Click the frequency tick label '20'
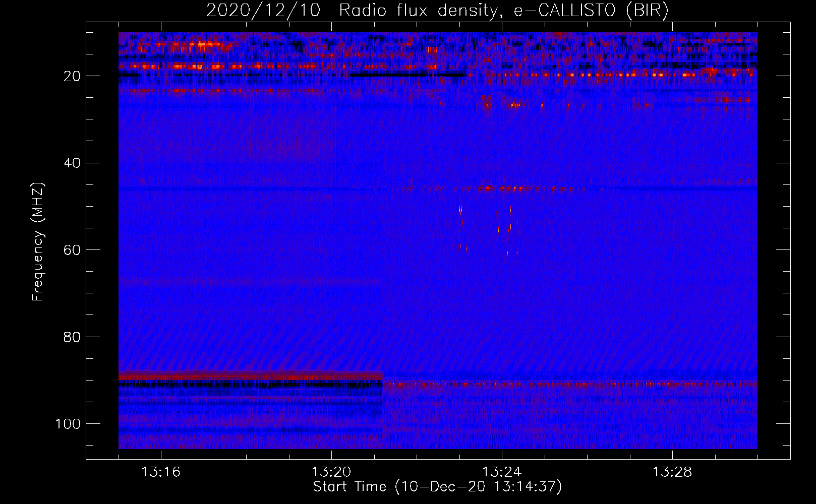Screen dimensions: 816x504 tap(72, 76)
